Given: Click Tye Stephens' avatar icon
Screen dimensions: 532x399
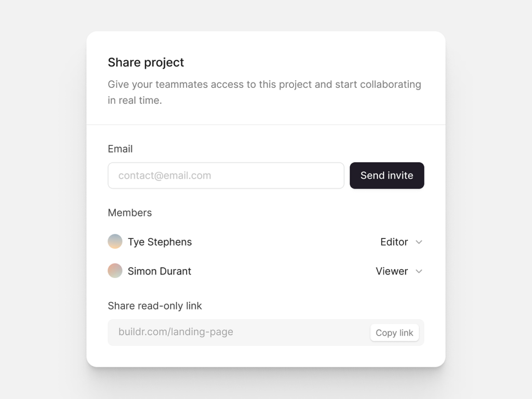Looking at the screenshot, I should point(115,242).
